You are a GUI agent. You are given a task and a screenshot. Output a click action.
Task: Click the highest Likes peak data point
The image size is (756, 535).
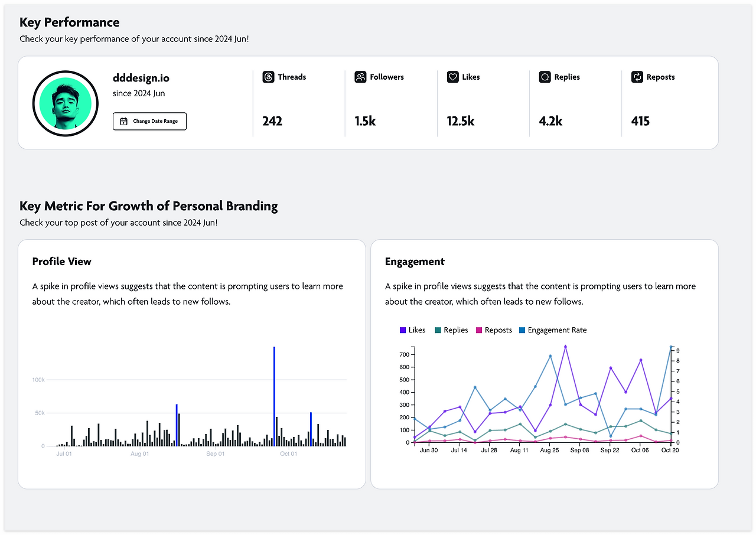(x=565, y=347)
